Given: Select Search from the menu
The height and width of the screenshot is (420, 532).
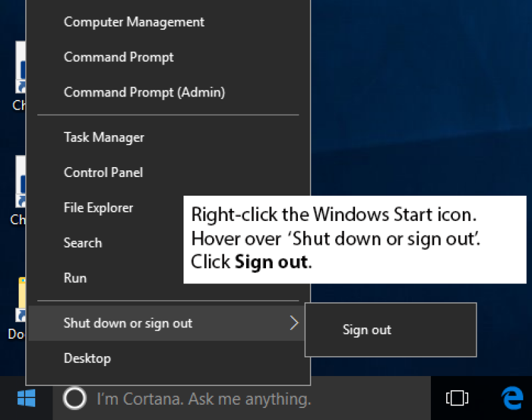Looking at the screenshot, I should pos(82,243).
